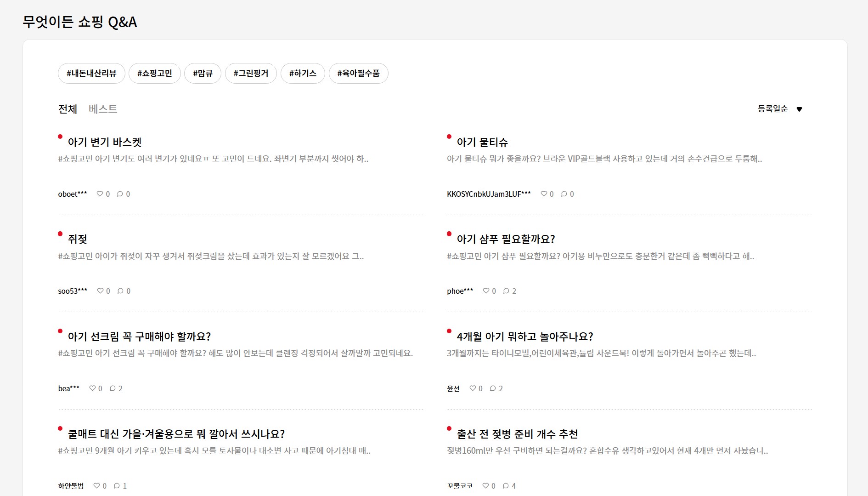Open comments on 아기 샴푸 필요할까요? post

(505, 291)
